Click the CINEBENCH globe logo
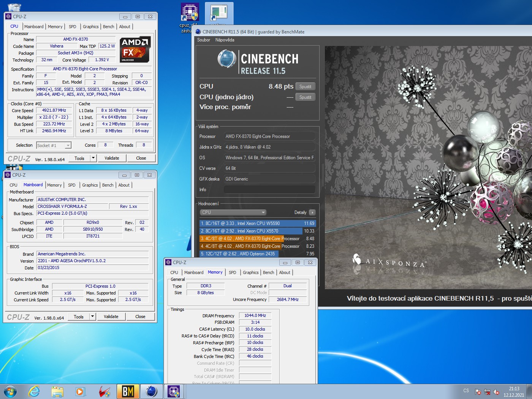This screenshot has width=532, height=399. (227, 59)
